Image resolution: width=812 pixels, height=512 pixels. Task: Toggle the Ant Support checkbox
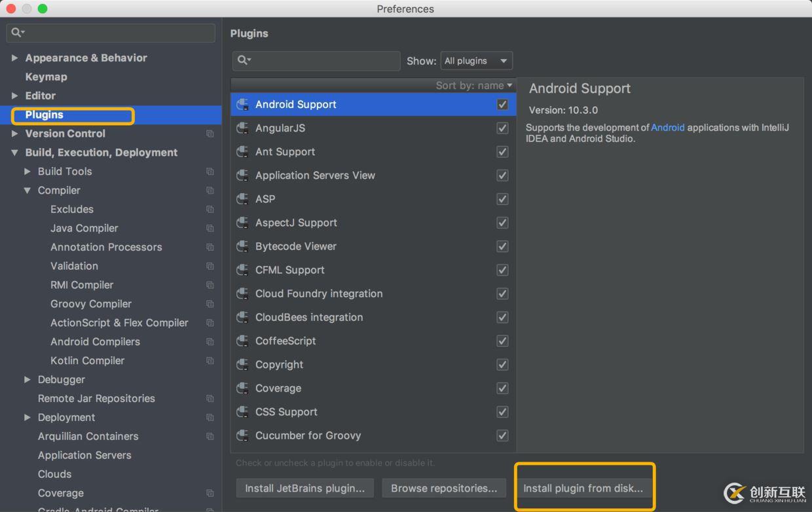click(x=502, y=151)
